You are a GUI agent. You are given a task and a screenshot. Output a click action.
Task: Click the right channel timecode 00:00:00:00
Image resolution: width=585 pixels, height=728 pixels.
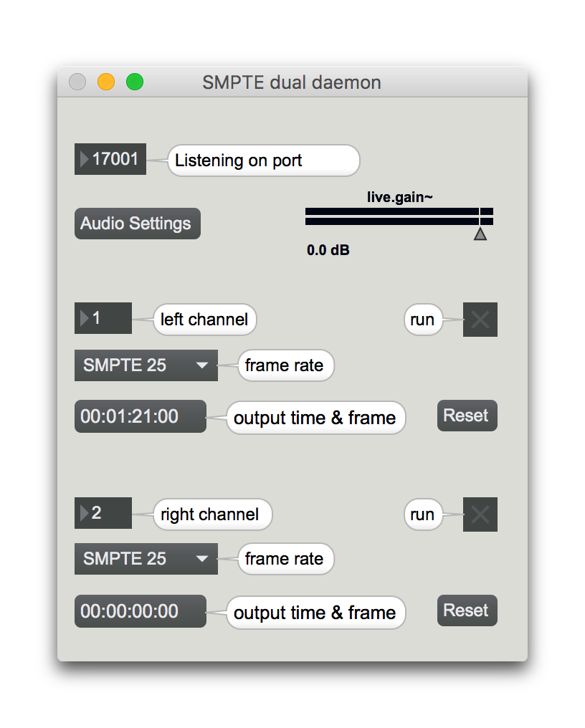click(x=141, y=611)
